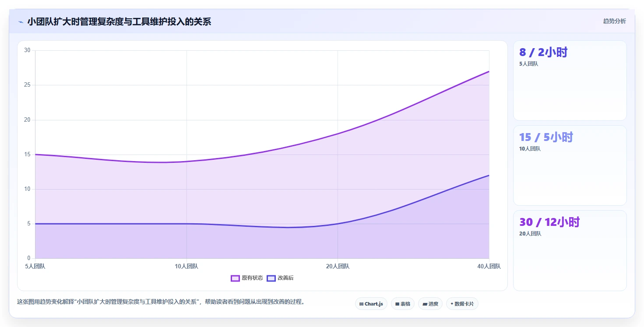Screen dimensions: 644x327
Task: Click the description text below the chart
Action: [162, 302]
